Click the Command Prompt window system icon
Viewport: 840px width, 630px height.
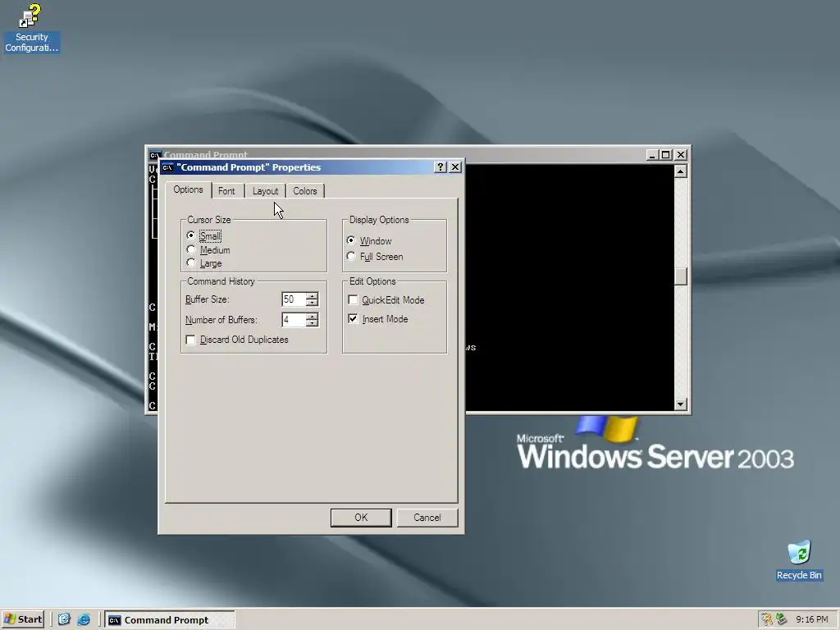[155, 155]
